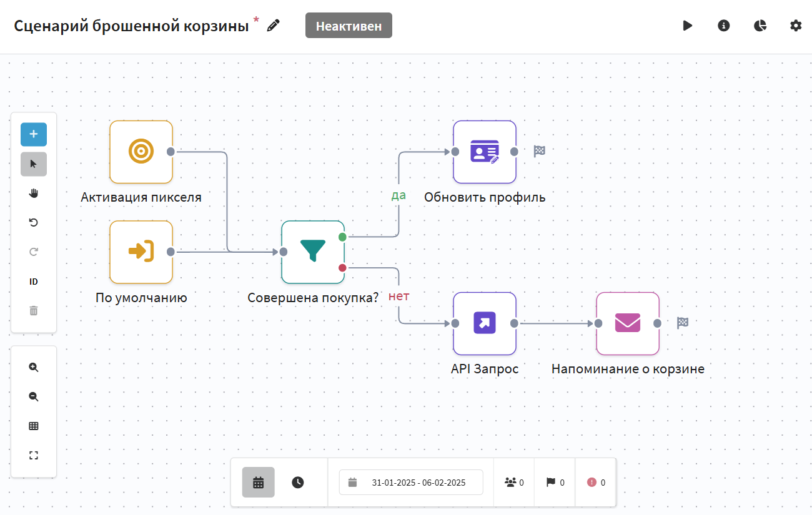The height and width of the screenshot is (515, 812).
Task: Click the finish flag after Обновить профиль
Action: 540,150
